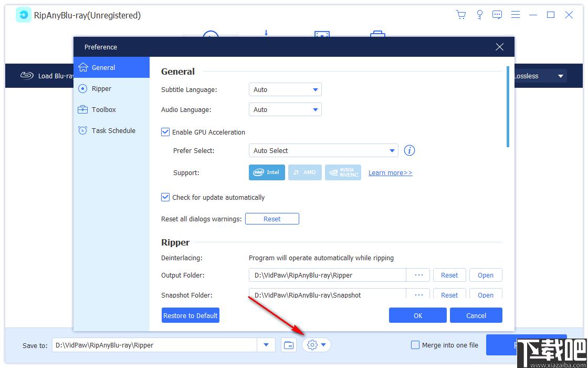Cancel the Preference dialog

(x=476, y=315)
